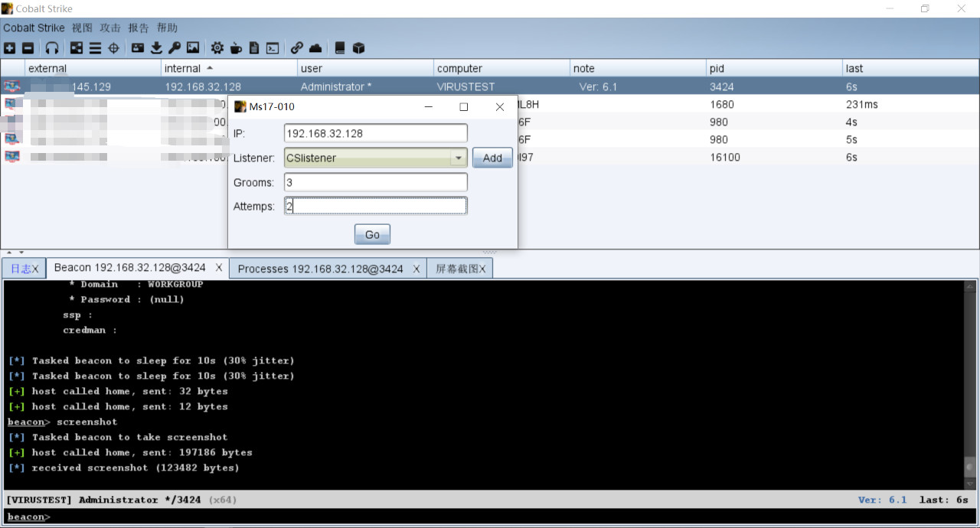Click the Grooms input field
The width and height of the screenshot is (980, 528).
[375, 182]
